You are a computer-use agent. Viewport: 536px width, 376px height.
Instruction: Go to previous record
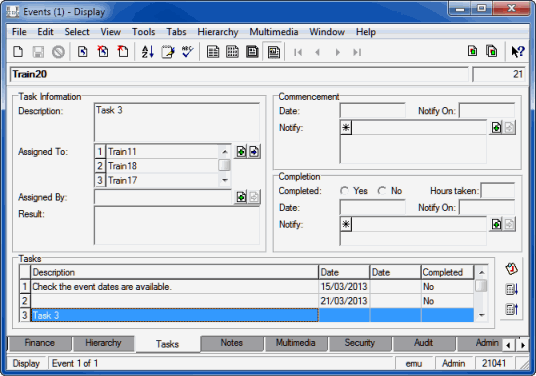(318, 52)
